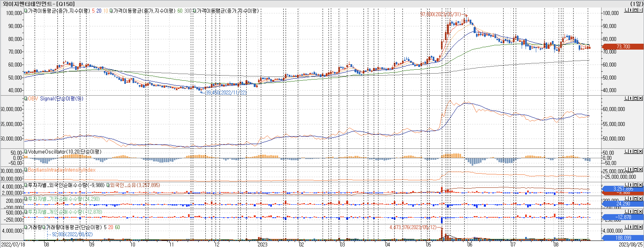Click the BostiansIntradayIntensityIndex label
The height and width of the screenshot is (248, 644).
point(62,170)
